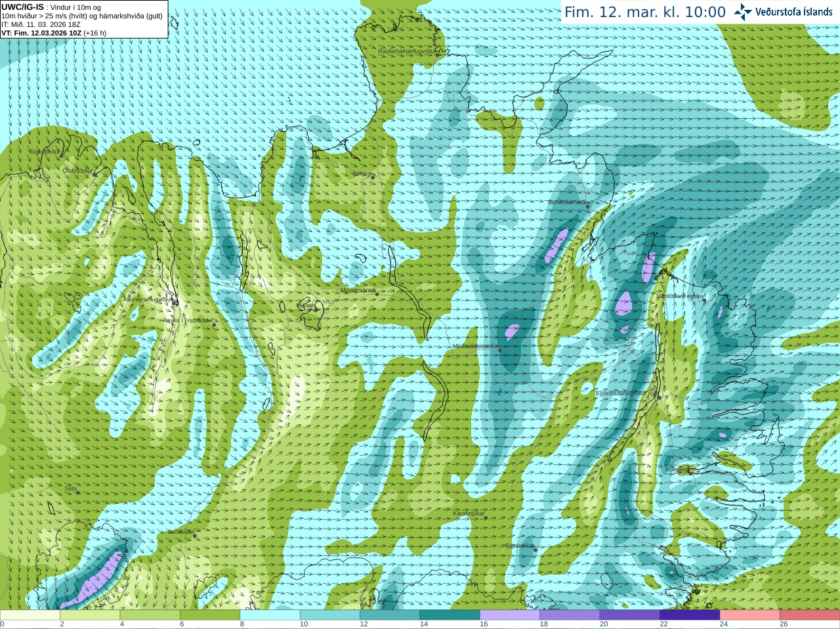Select the 'IT: Mið. 11. 03. 2026 18Z' line
Viewport: 840px width, 629px height.
point(41,24)
